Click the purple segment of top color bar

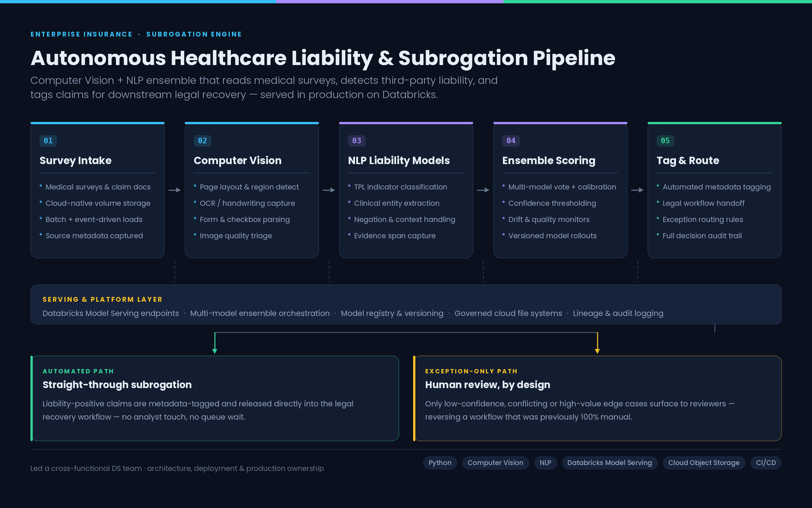pyautogui.click(x=390, y=2)
